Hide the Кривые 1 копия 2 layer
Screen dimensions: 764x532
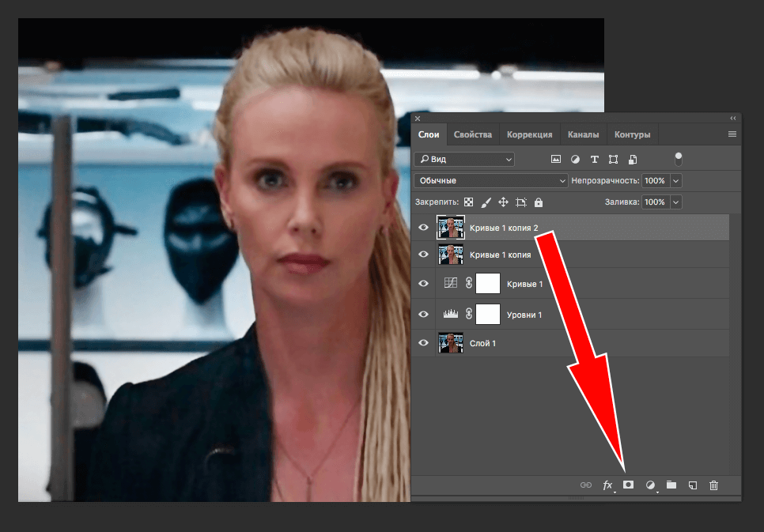click(423, 228)
